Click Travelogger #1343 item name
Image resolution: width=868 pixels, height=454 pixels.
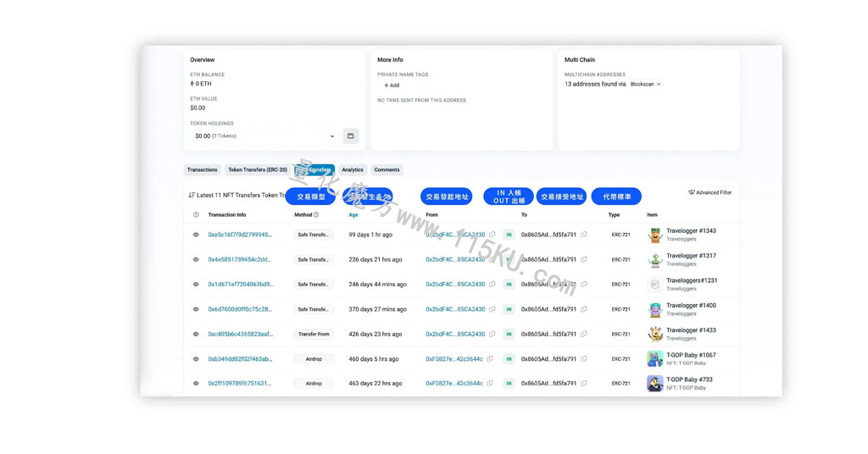tap(691, 230)
